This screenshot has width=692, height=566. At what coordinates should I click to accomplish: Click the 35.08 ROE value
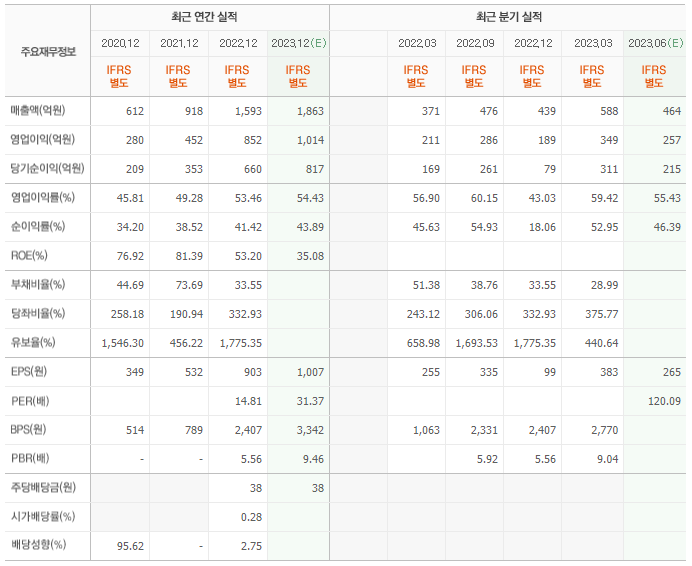tap(310, 257)
